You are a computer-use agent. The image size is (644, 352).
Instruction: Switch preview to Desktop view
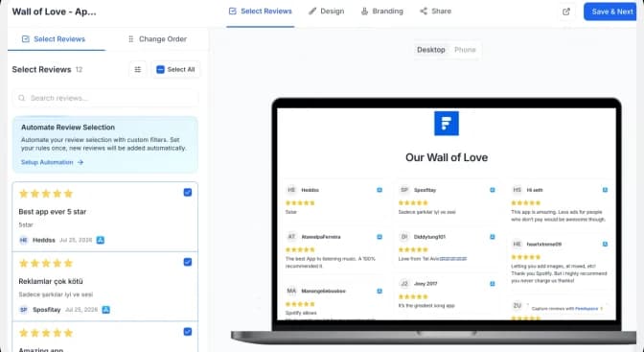[x=431, y=50]
